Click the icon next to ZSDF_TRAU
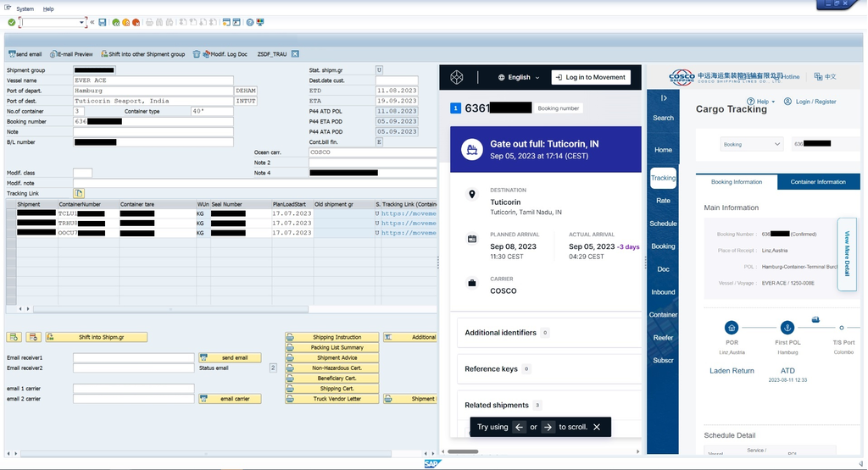 295,54
